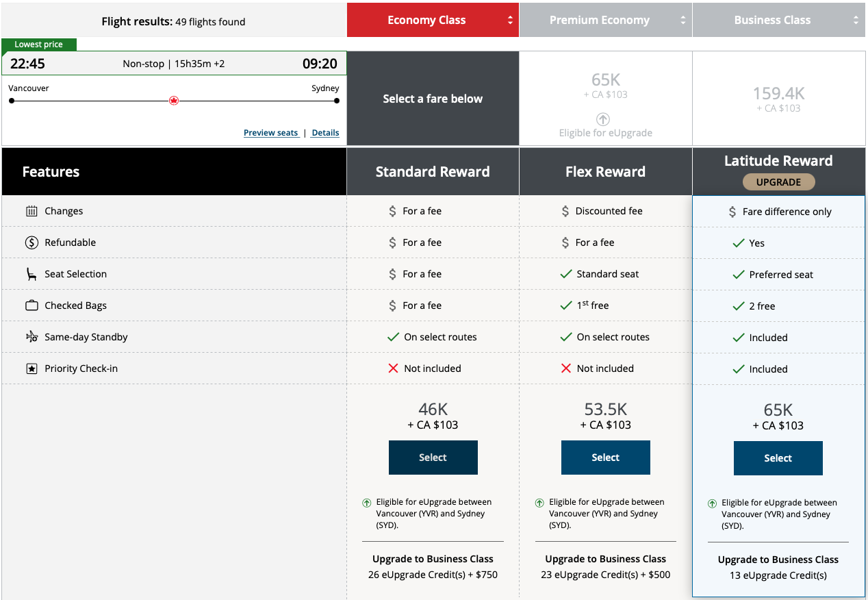Open the Economy Class sort dropdown arrows
868x600 pixels.
(x=510, y=21)
